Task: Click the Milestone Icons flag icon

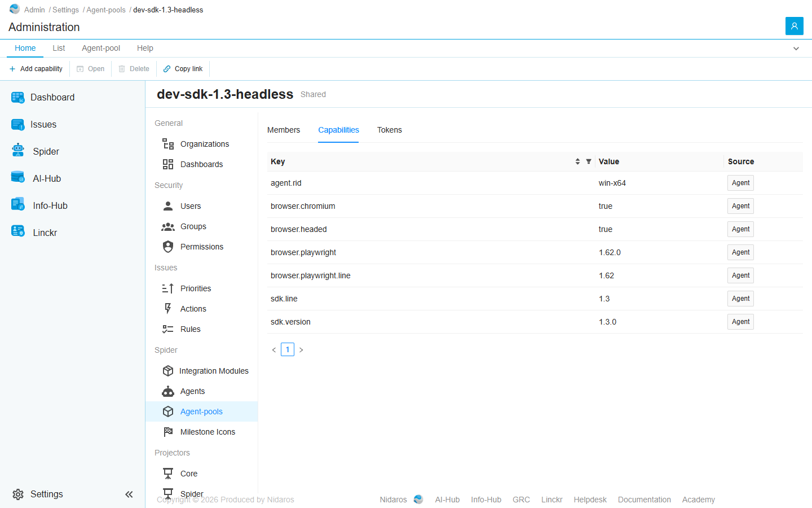Action: (168, 432)
